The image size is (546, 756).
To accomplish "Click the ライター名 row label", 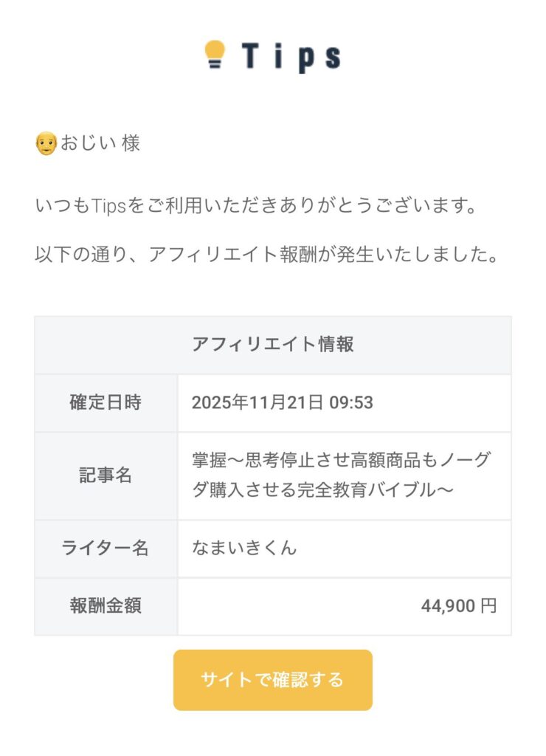I will pyautogui.click(x=106, y=548).
